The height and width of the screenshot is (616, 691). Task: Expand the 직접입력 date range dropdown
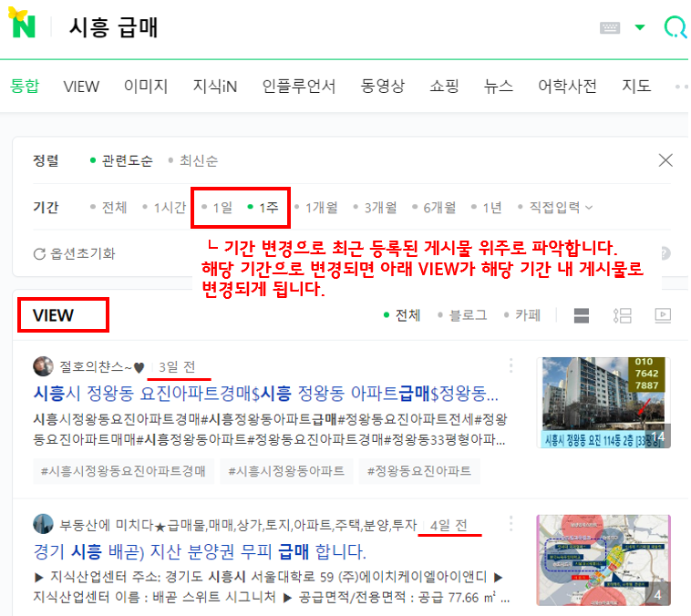pyautogui.click(x=555, y=207)
